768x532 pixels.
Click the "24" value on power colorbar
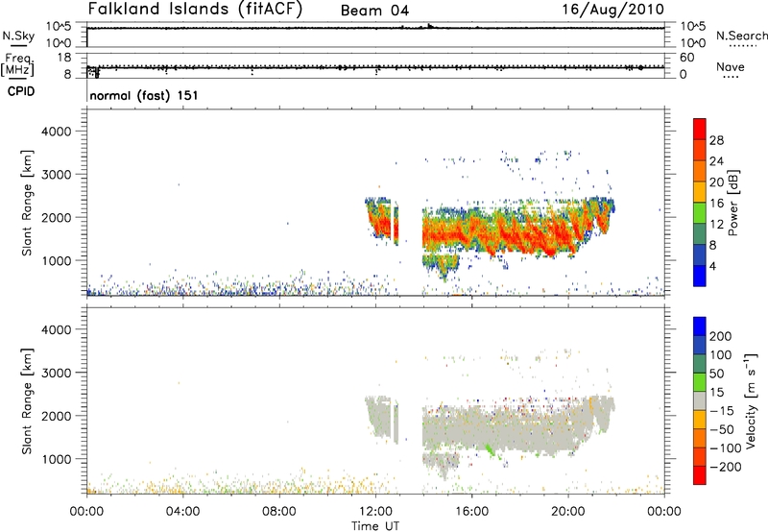[716, 161]
